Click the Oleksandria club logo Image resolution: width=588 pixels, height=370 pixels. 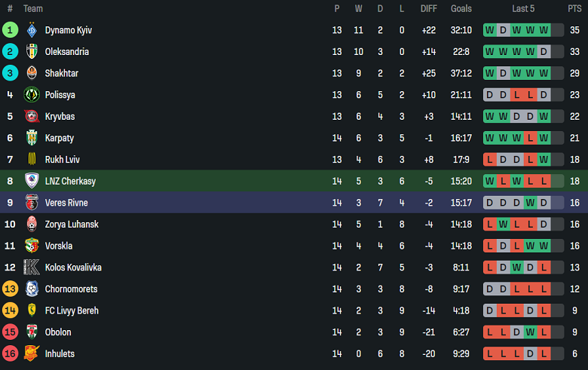tap(32, 52)
